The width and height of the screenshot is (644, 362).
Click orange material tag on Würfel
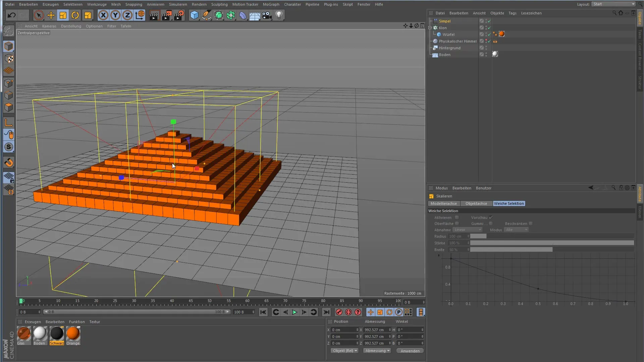[501, 34]
